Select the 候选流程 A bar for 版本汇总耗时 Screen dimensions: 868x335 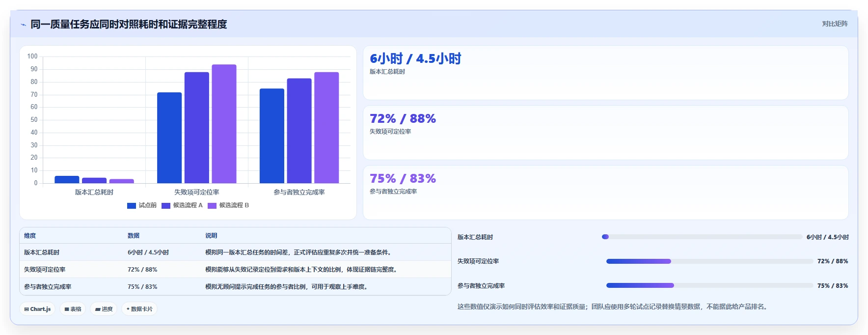click(94, 181)
